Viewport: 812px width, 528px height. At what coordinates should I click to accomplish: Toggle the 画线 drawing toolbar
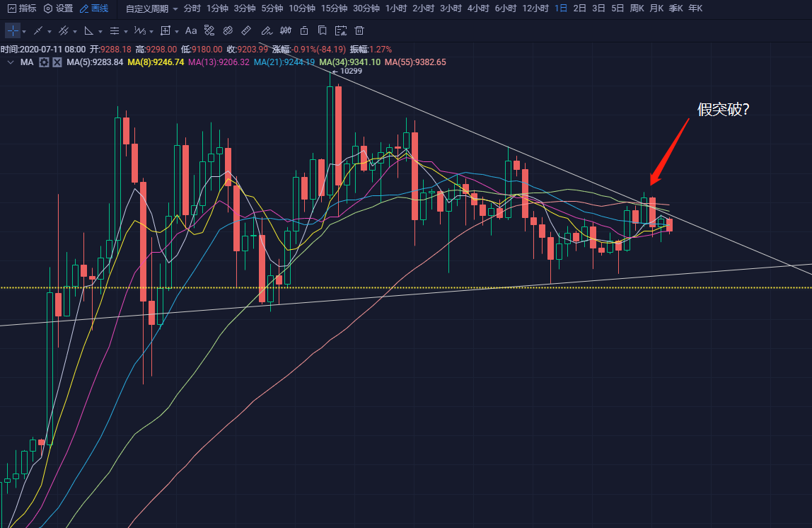pos(94,8)
